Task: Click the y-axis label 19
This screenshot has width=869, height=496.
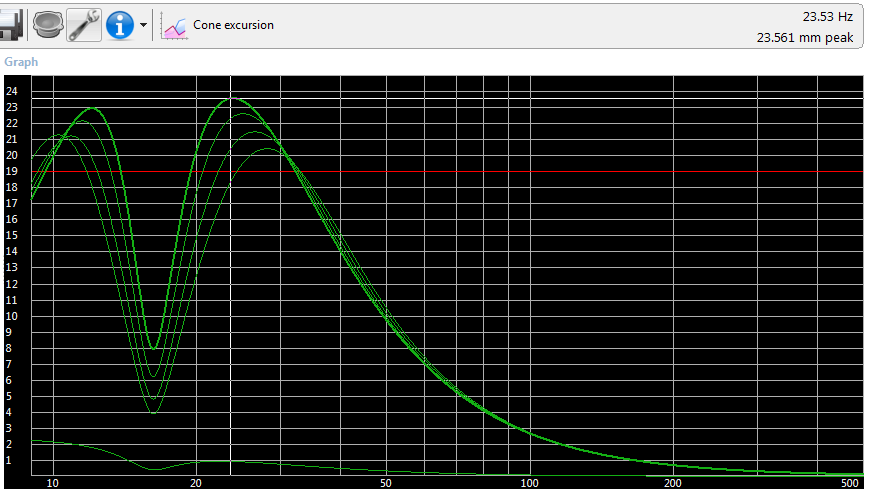Action: (12, 171)
